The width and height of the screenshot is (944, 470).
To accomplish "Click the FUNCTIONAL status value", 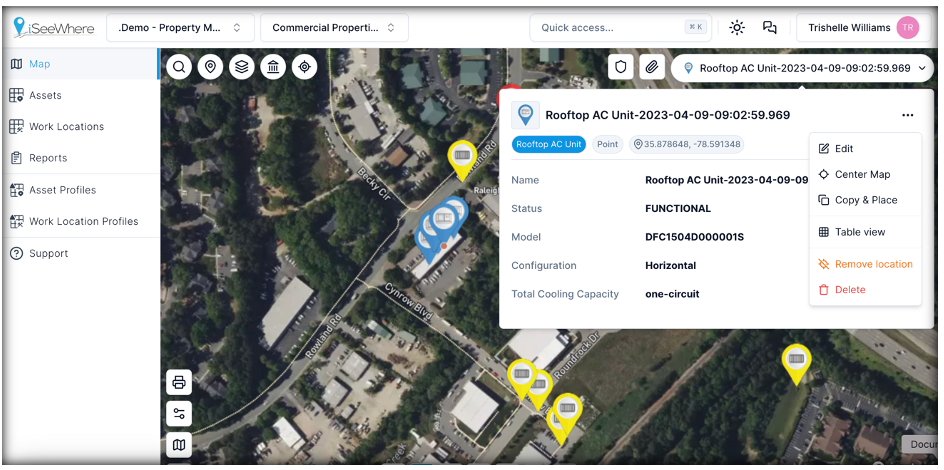I will [678, 209].
